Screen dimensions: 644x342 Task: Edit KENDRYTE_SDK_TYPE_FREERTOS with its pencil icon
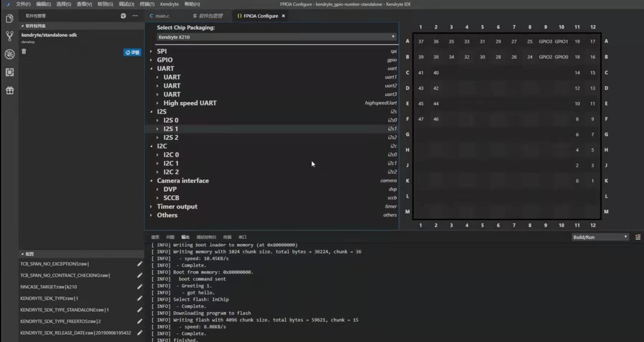tap(140, 322)
